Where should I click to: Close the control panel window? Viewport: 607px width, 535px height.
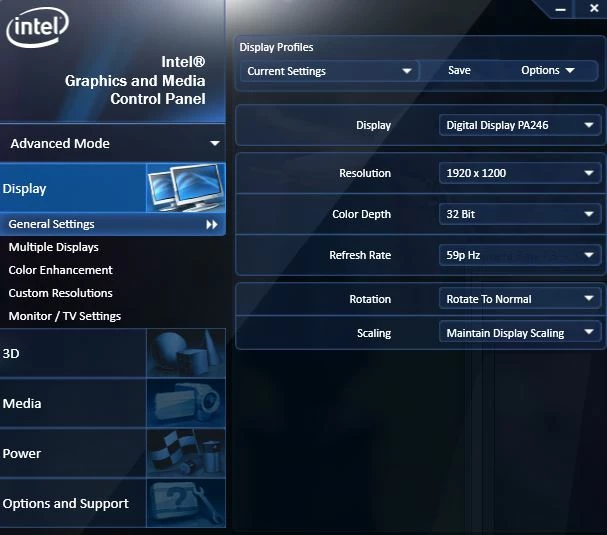point(594,8)
